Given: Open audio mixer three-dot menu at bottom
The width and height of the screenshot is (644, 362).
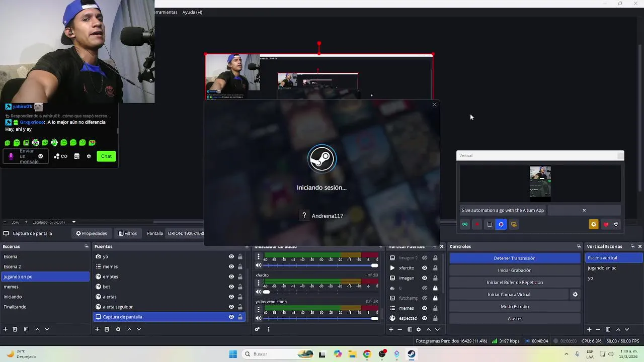Looking at the screenshot, I should pyautogui.click(x=268, y=329).
